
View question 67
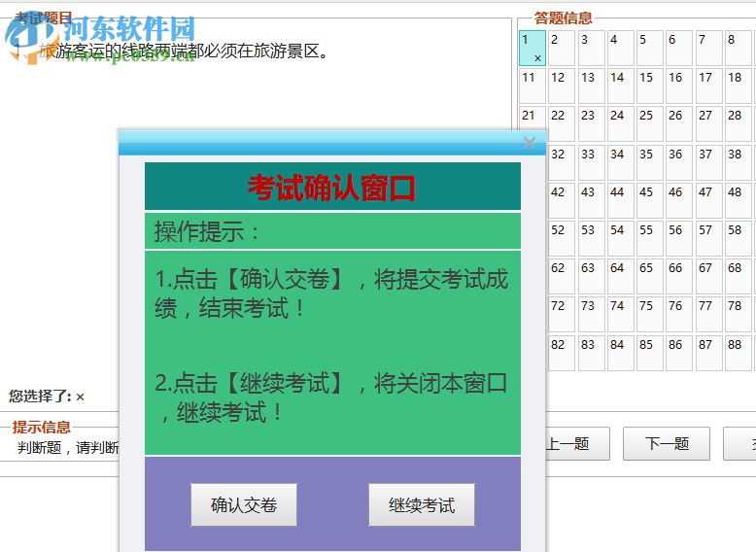tap(708, 277)
